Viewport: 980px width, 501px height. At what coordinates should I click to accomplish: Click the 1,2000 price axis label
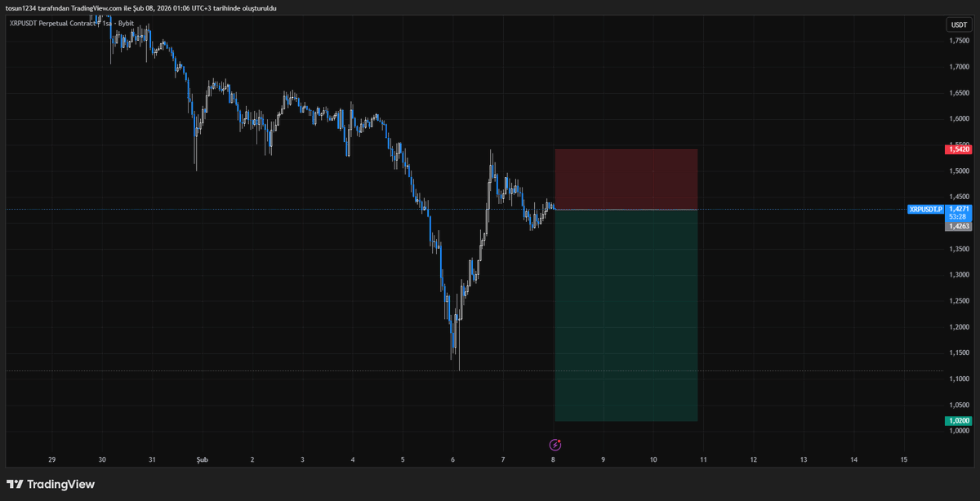point(959,326)
